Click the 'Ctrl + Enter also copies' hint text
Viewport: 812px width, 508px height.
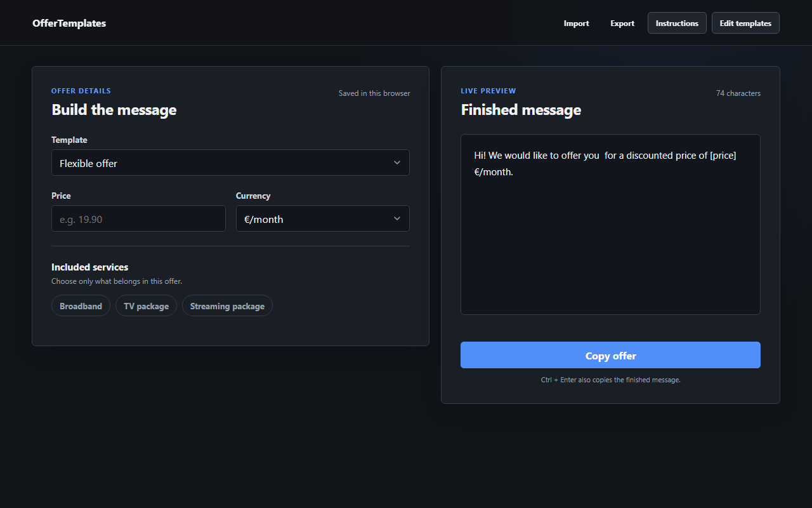click(610, 380)
